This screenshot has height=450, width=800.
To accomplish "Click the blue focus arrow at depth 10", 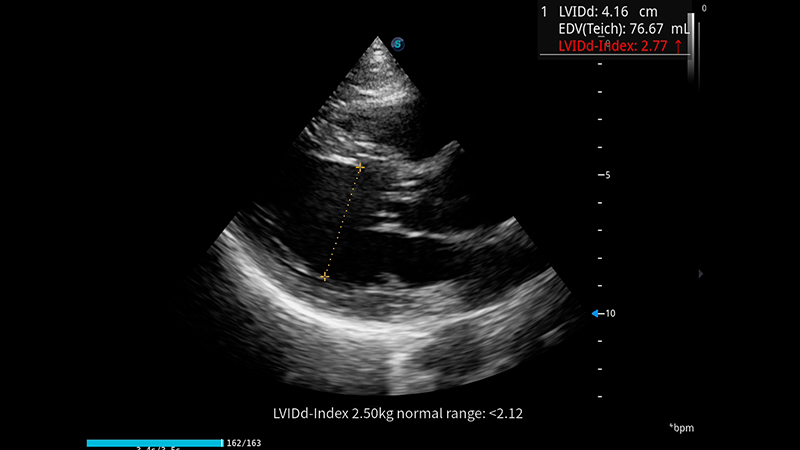I will tap(597, 314).
